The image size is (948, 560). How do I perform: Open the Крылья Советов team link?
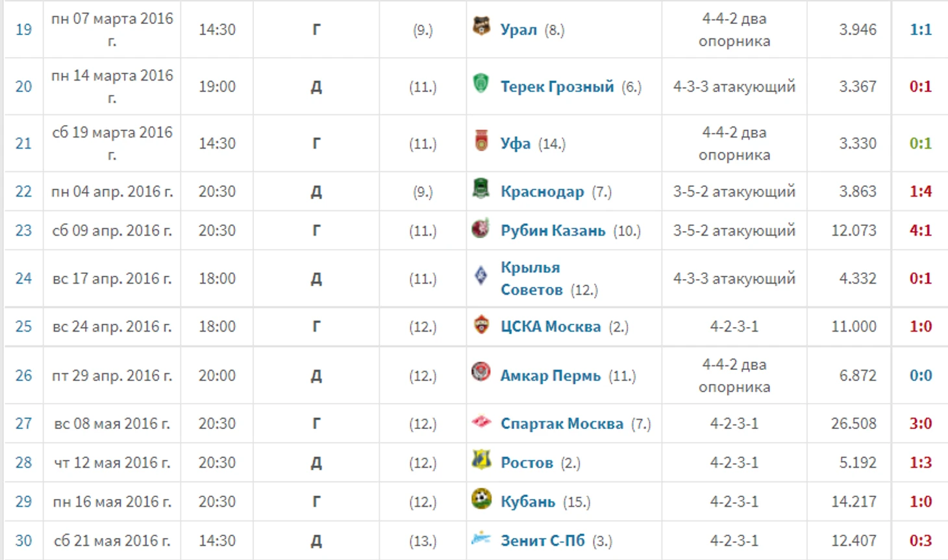click(x=530, y=278)
